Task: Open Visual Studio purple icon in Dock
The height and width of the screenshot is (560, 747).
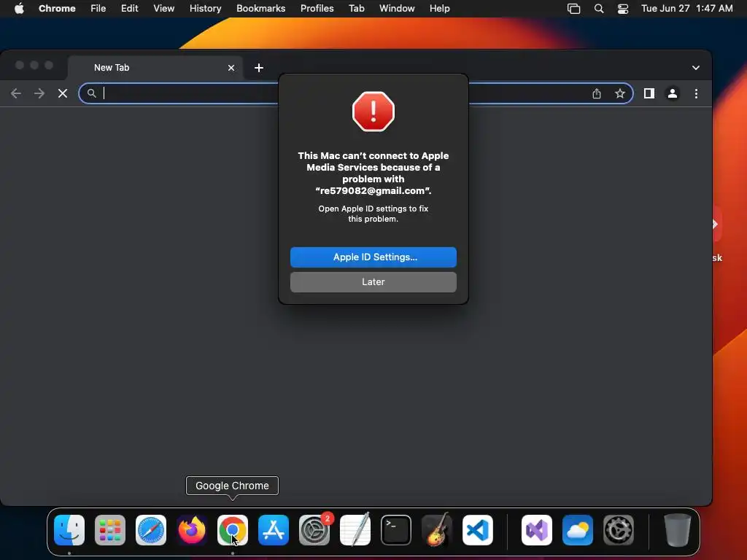Action: click(x=537, y=530)
